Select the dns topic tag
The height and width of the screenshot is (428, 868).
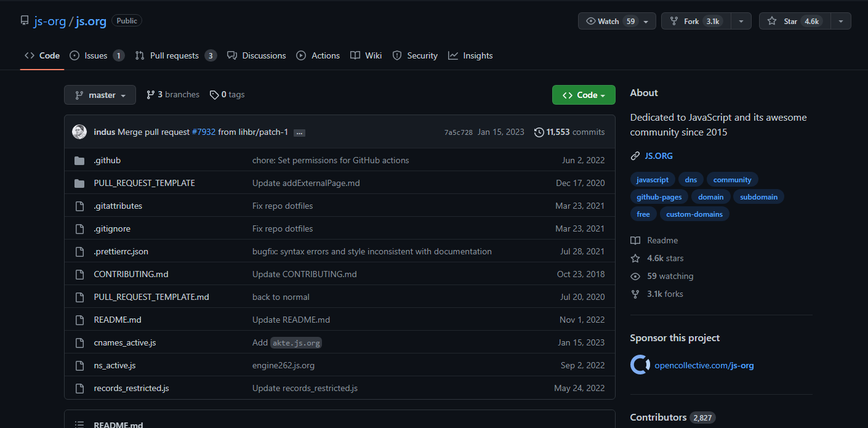coord(691,180)
